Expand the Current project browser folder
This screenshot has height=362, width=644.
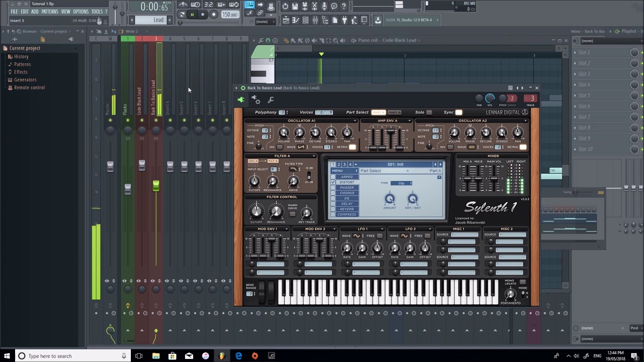[25, 48]
